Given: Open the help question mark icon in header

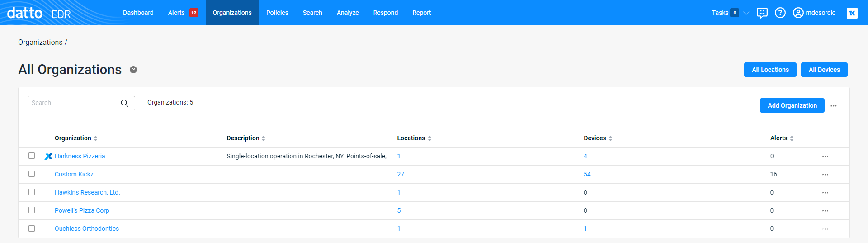Looking at the screenshot, I should click(780, 13).
